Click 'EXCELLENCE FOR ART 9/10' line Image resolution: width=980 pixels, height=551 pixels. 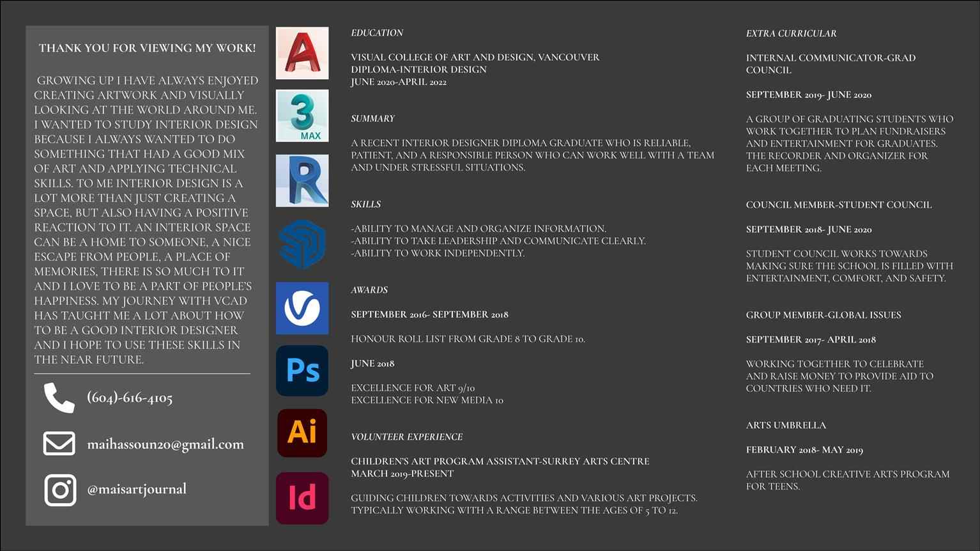[413, 388]
